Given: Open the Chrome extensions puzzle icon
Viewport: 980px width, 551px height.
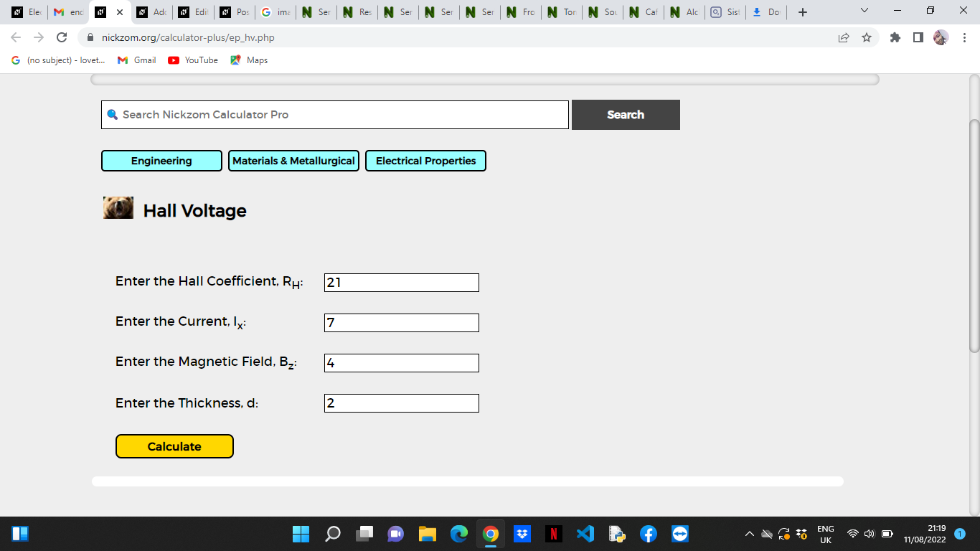Looking at the screenshot, I should [895, 37].
